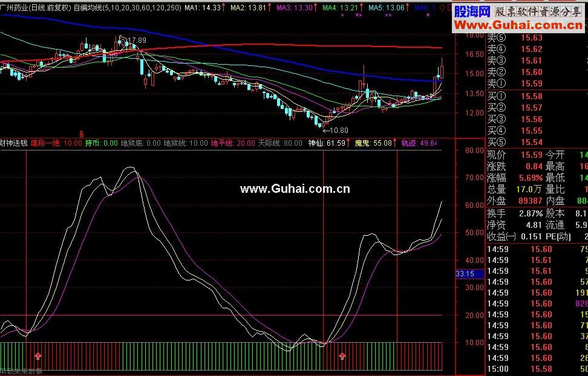Select the 卖② 15.60 ask row

(x=537, y=72)
